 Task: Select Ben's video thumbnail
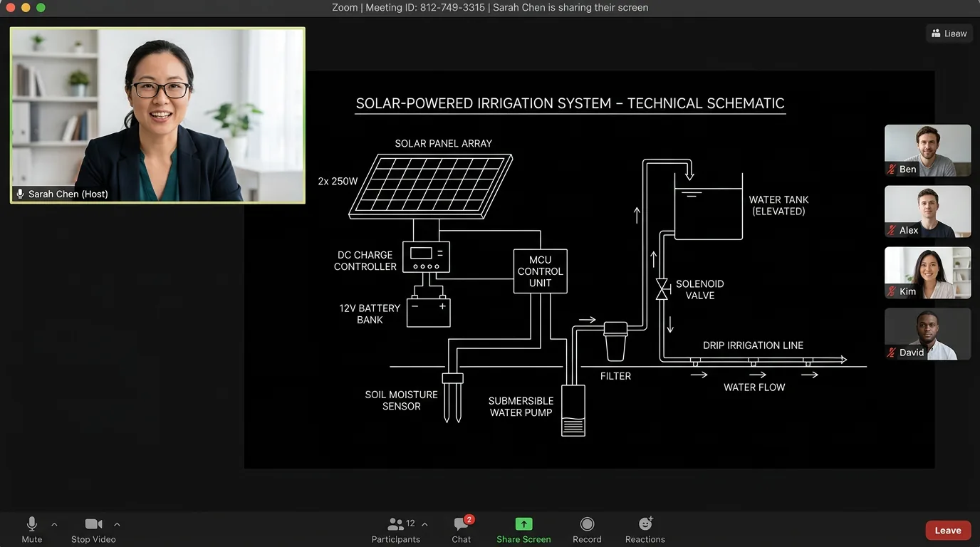927,150
